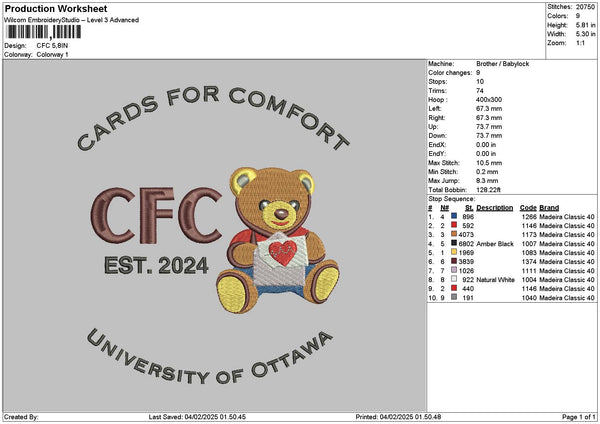Click the 'Code' column header
Image resolution: width=600 pixels, height=424 pixels.
point(528,208)
